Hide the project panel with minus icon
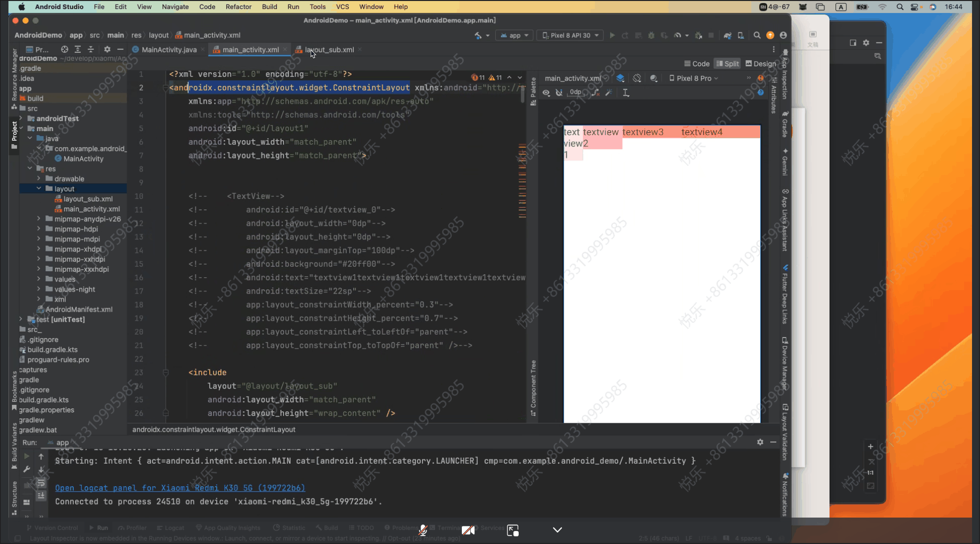This screenshot has height=544, width=980. (x=120, y=49)
